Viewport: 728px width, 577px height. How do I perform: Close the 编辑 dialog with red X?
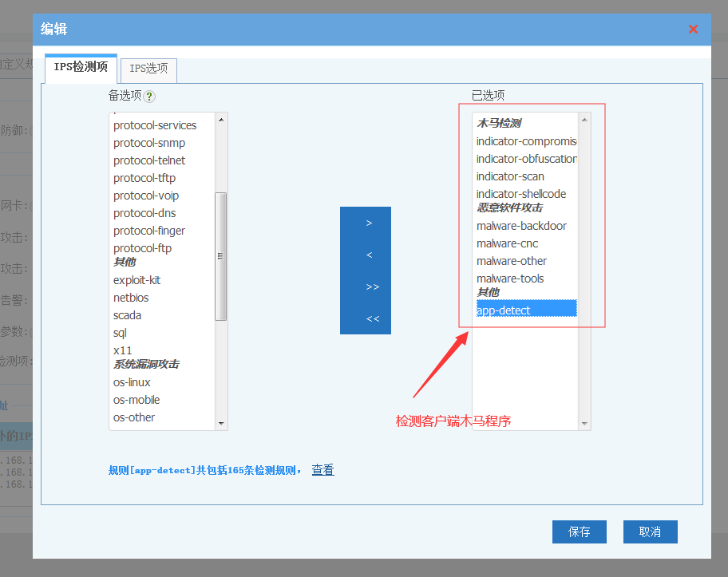coord(693,30)
